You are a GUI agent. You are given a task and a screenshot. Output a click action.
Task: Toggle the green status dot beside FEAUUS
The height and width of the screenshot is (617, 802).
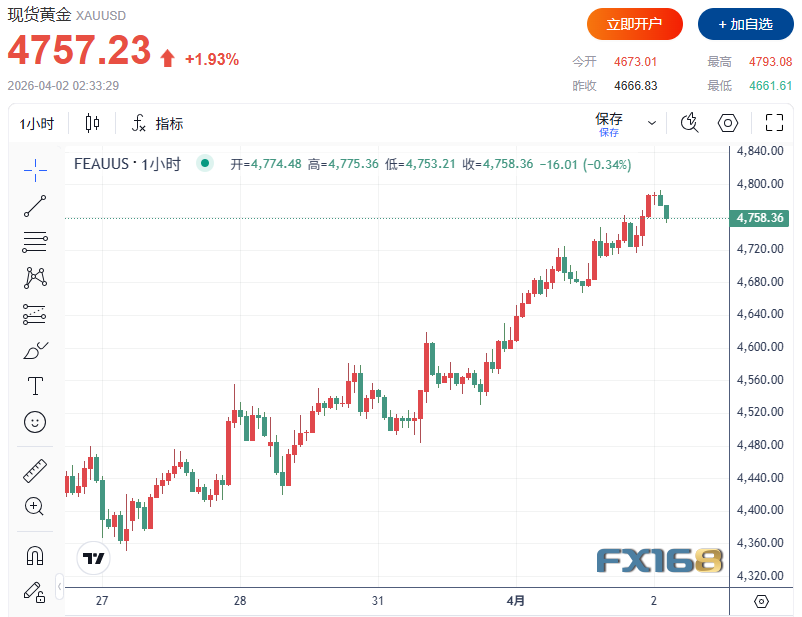pos(205,163)
